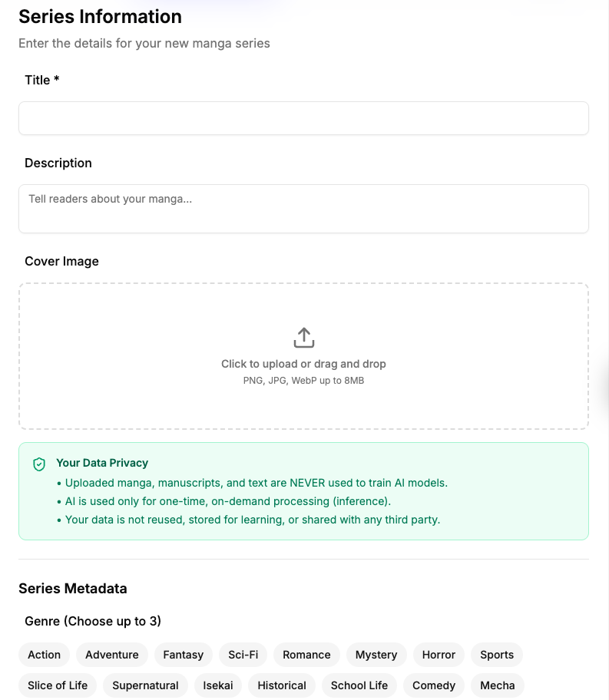Toggle the Mystery genre
609x700 pixels.
[376, 654]
